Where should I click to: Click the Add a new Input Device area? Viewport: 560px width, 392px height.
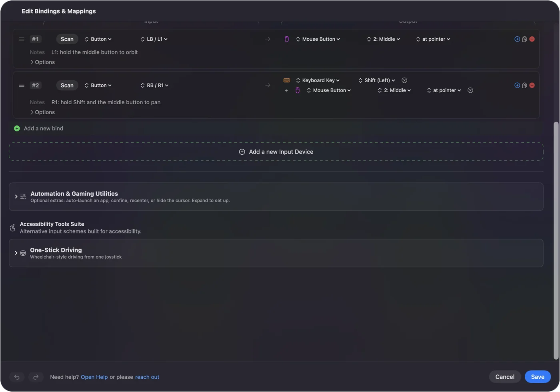pos(276,152)
